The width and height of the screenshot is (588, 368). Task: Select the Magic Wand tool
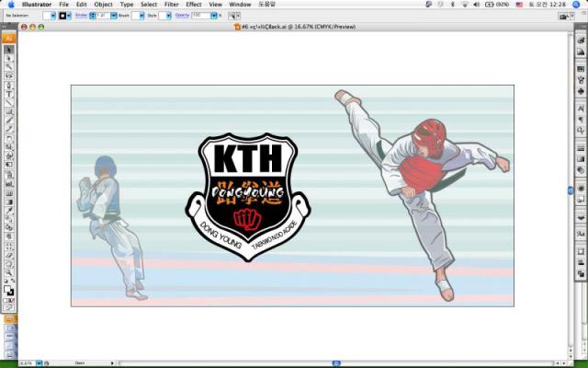[9, 67]
